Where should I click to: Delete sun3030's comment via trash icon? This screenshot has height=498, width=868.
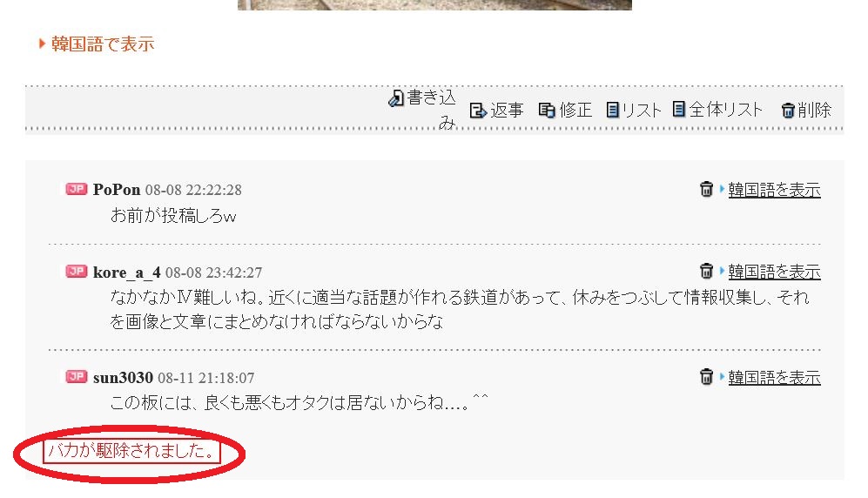pyautogui.click(x=706, y=377)
